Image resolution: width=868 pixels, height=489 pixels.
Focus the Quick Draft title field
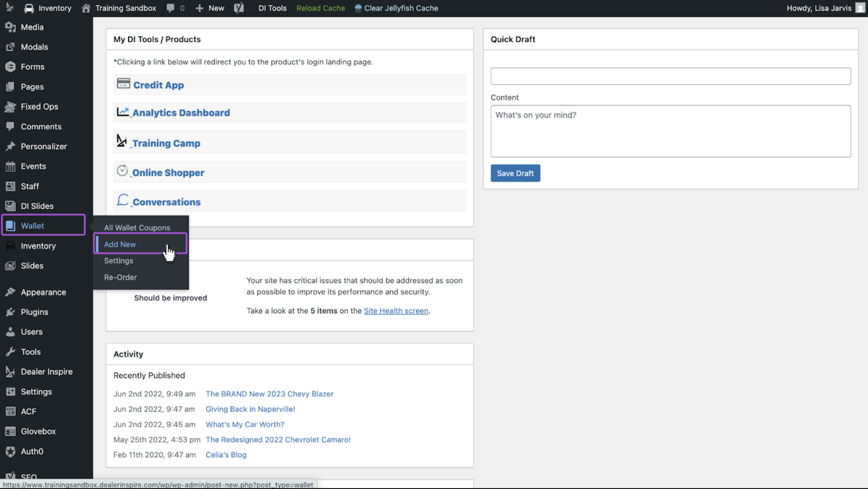pos(670,76)
